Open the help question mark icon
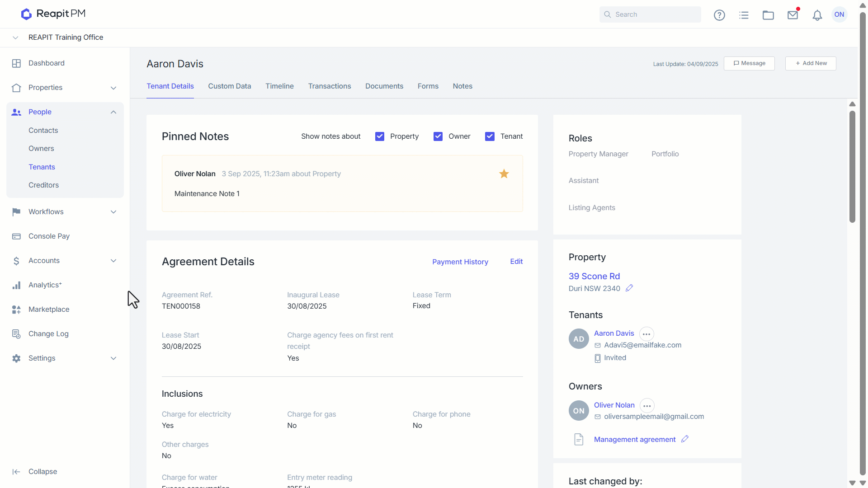The width and height of the screenshot is (868, 488). [719, 15]
